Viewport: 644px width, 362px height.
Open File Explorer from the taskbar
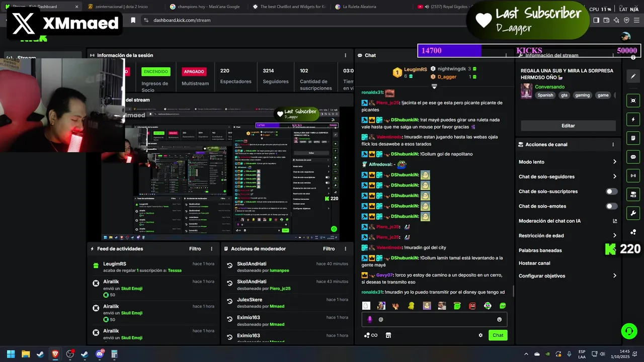[x=26, y=354]
